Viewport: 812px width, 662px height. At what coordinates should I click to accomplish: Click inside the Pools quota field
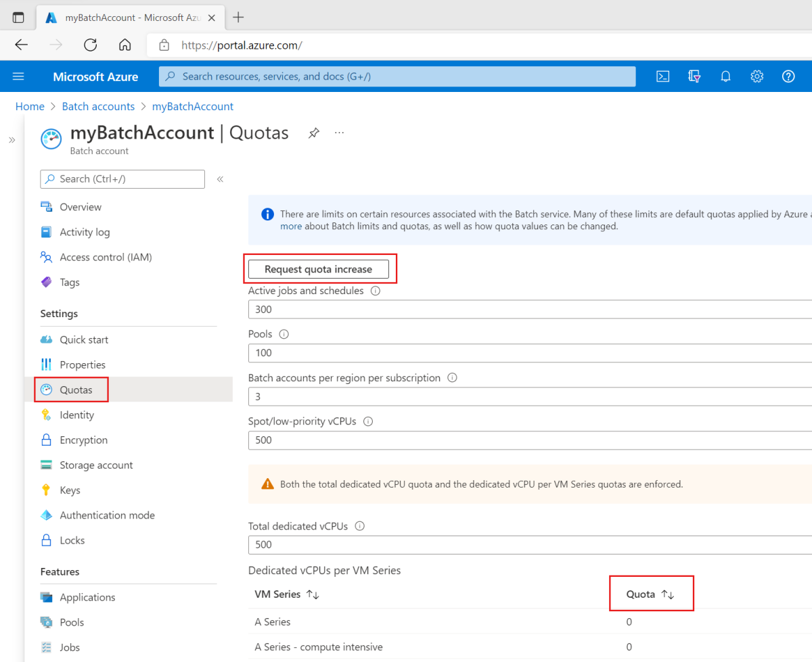click(x=406, y=352)
